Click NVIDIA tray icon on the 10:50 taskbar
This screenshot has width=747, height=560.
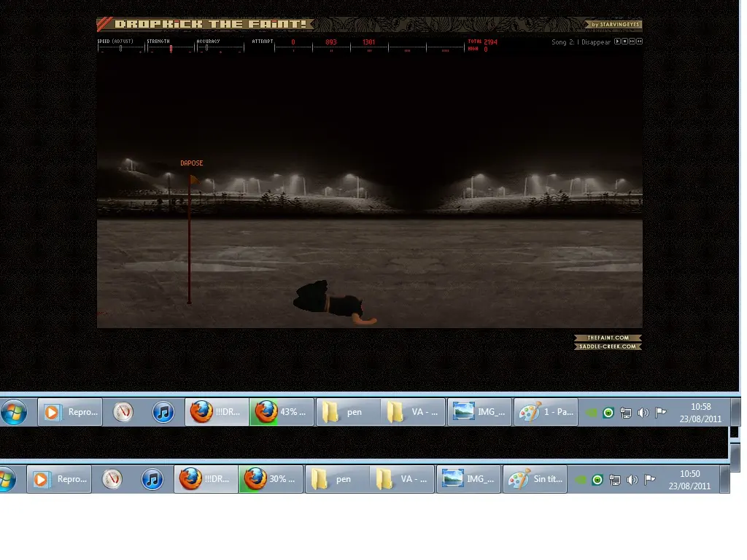tap(580, 480)
